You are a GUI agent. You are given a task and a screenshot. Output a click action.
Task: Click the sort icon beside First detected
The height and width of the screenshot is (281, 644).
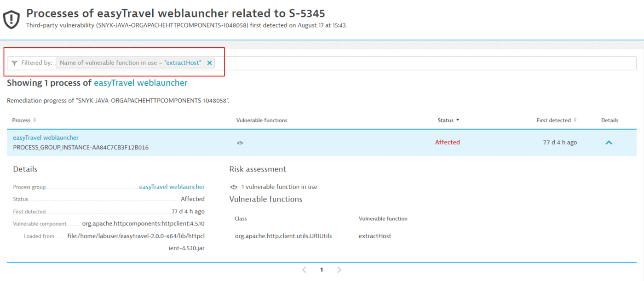(x=574, y=120)
